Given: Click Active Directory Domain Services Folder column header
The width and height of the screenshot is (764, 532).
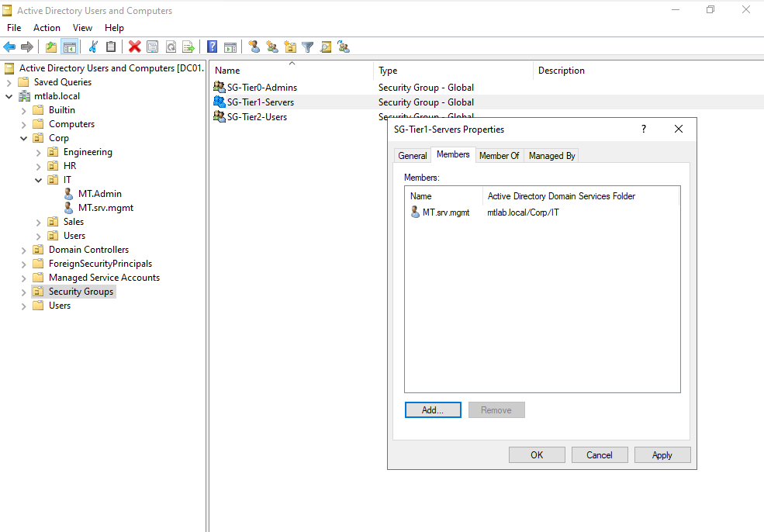Looking at the screenshot, I should click(x=580, y=196).
